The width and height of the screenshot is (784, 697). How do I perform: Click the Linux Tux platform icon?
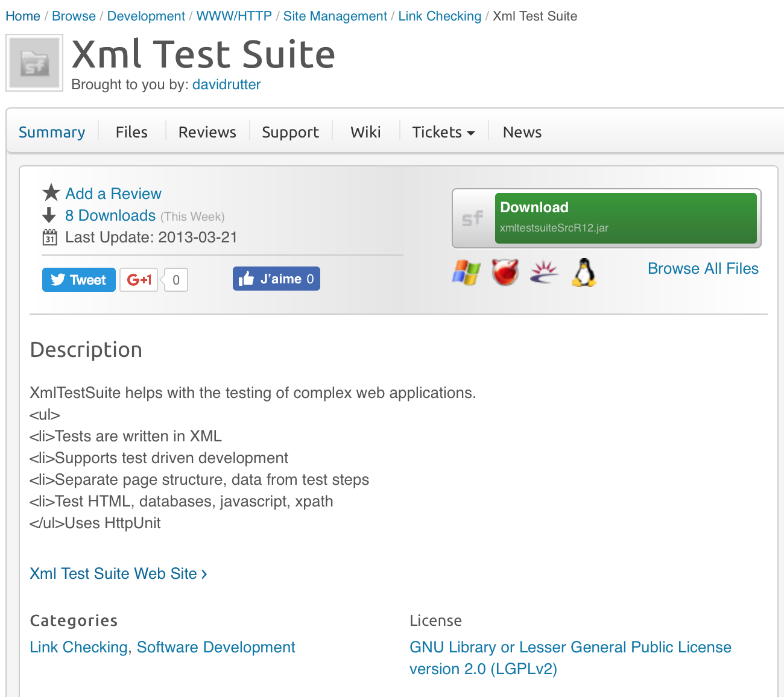[583, 272]
